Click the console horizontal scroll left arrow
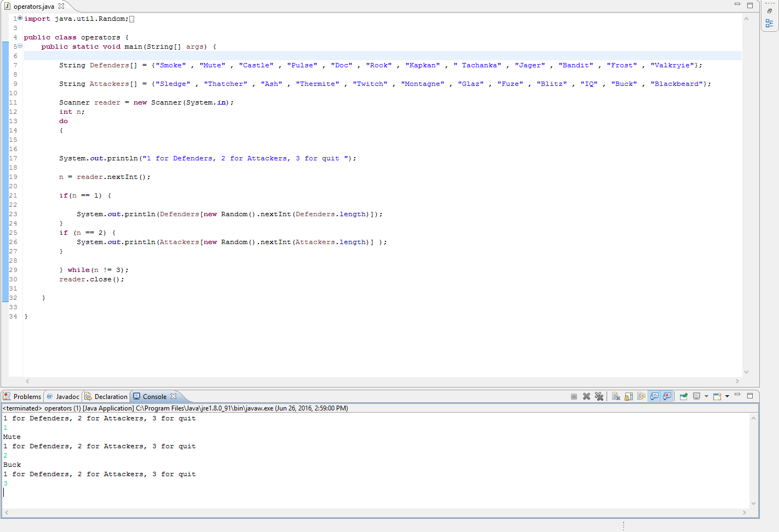The image size is (779, 532). [x=7, y=513]
